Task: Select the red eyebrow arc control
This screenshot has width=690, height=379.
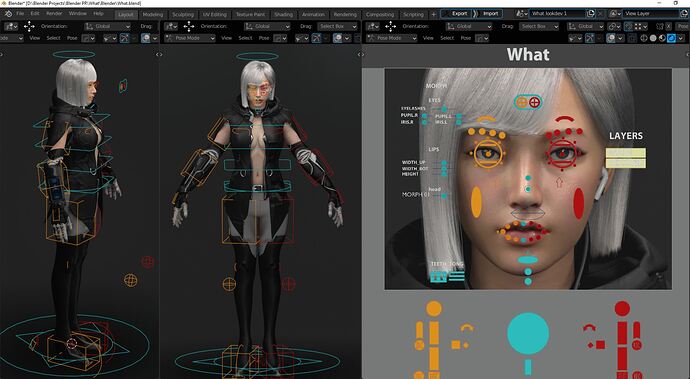Action: 565,119
